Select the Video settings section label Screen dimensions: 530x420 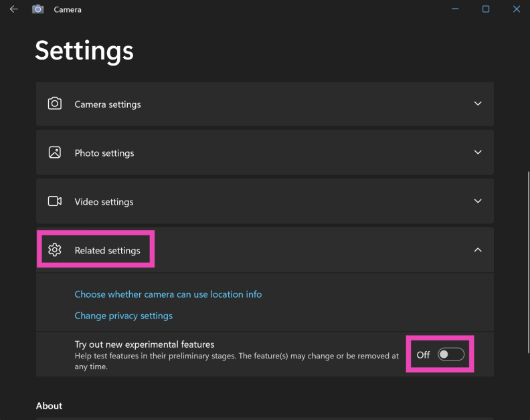pos(104,202)
